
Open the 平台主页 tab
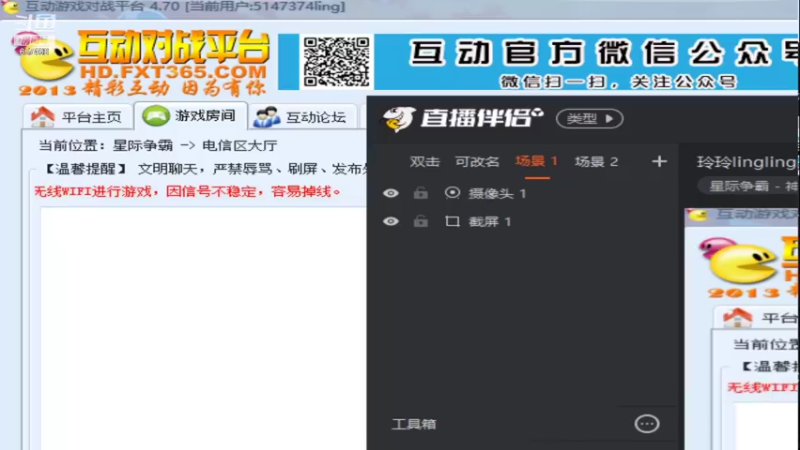click(x=77, y=117)
